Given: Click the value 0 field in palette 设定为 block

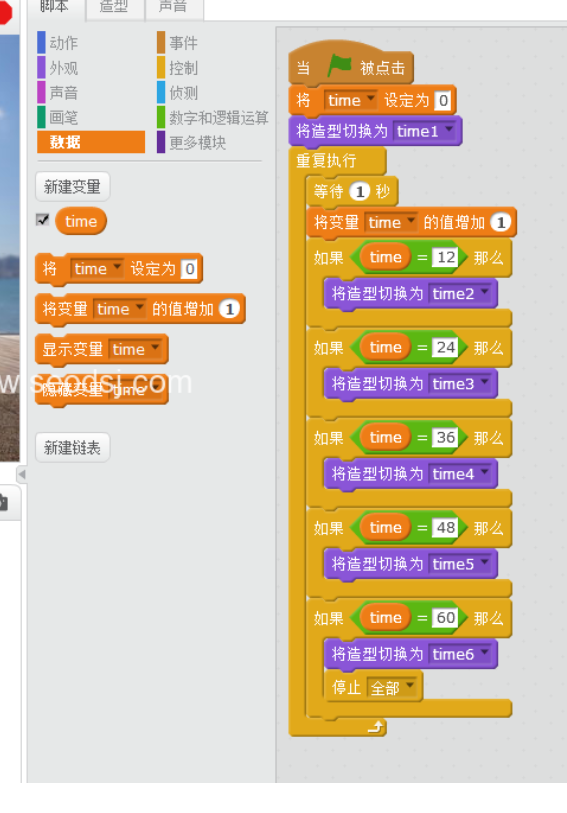Looking at the screenshot, I should (190, 269).
